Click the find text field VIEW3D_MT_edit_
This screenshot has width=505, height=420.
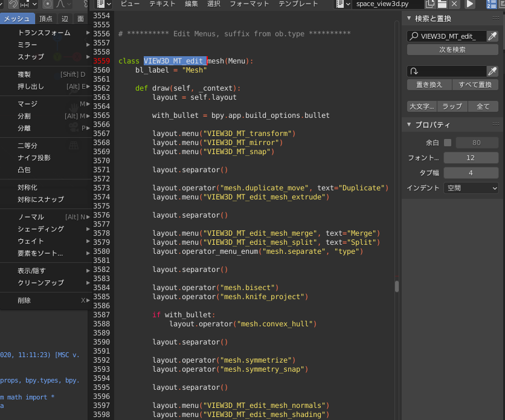[x=446, y=36]
